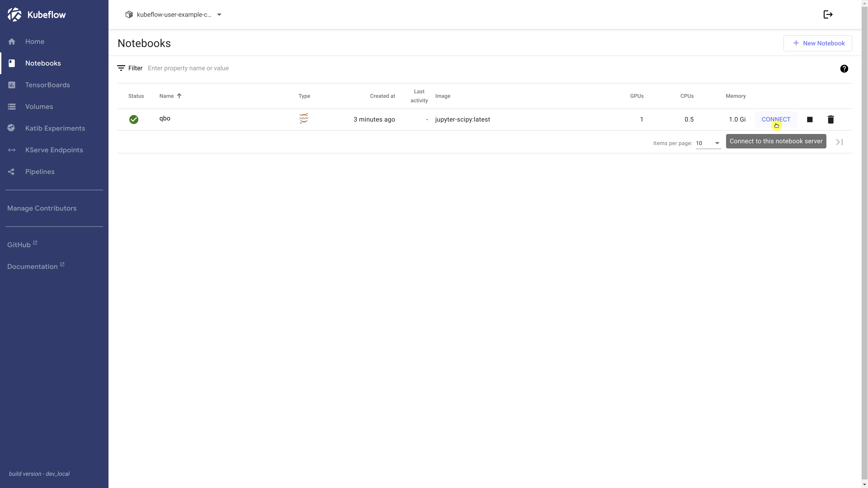This screenshot has height=488, width=868.
Task: Click the green ready status checkmark
Action: [x=134, y=120]
